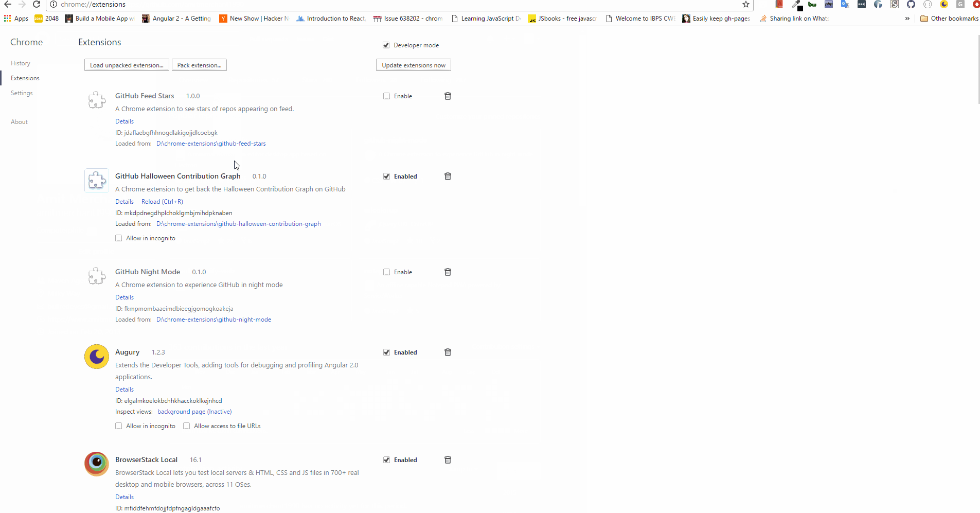The width and height of the screenshot is (980, 513).
Task: Disable the Augury extension
Action: tap(386, 352)
